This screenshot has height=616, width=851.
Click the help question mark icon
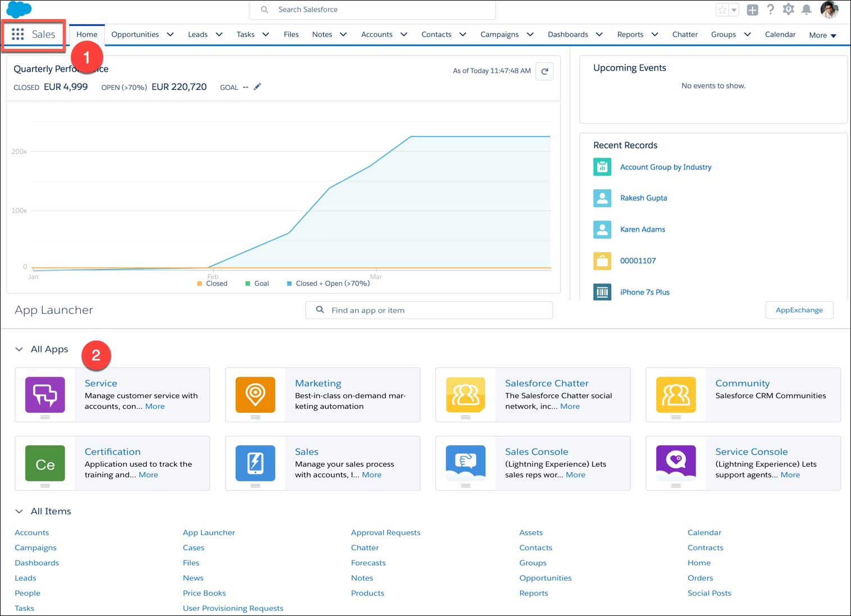(770, 10)
